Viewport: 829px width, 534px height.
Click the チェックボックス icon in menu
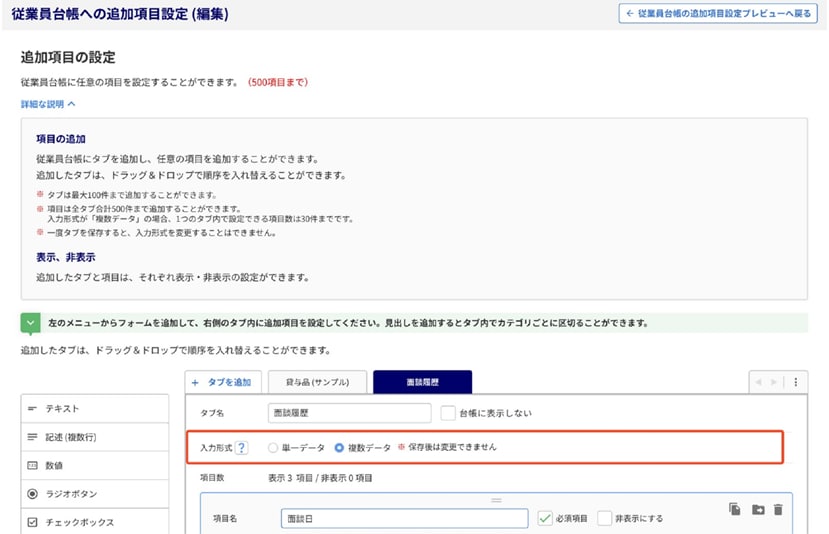pos(32,522)
